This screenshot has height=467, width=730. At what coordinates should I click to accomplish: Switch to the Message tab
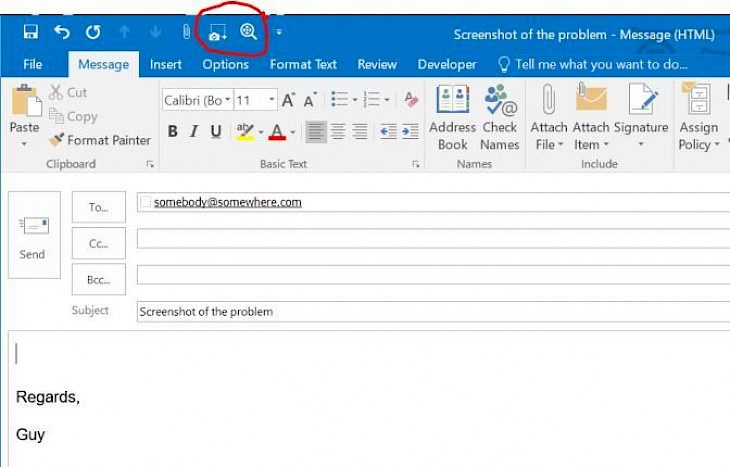103,64
